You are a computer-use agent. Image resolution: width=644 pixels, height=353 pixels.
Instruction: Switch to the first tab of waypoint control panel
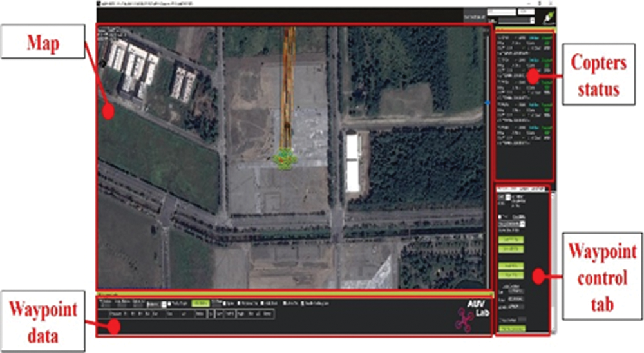(x=502, y=189)
